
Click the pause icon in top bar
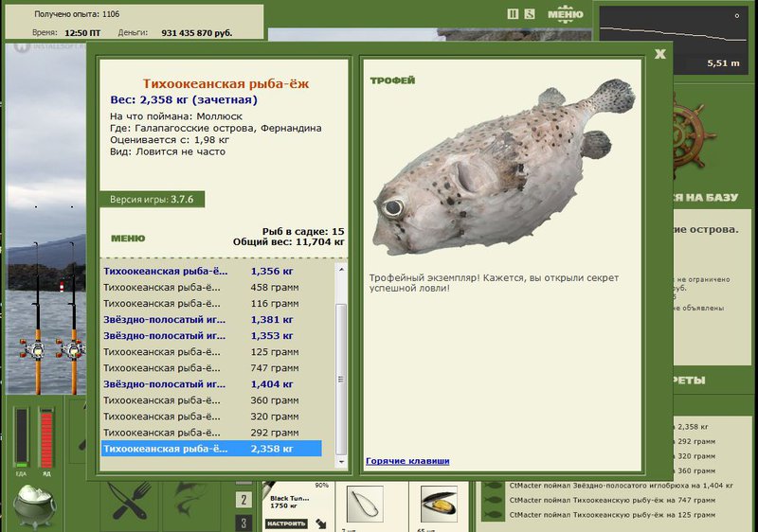coord(513,14)
